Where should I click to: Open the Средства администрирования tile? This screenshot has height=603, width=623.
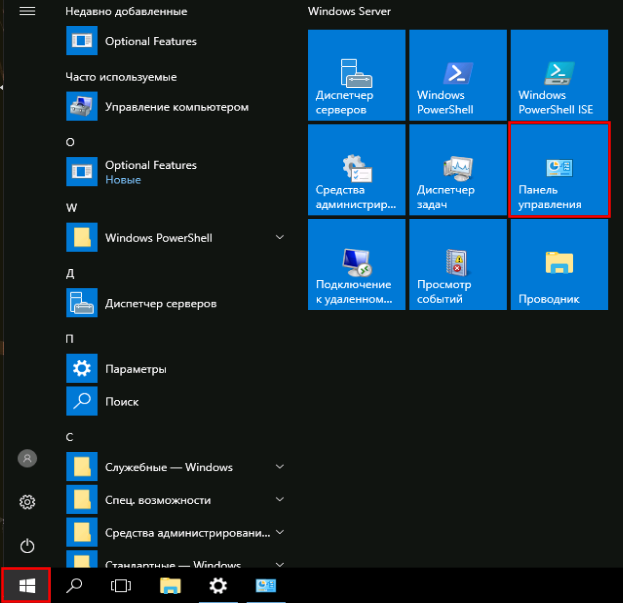[356, 170]
